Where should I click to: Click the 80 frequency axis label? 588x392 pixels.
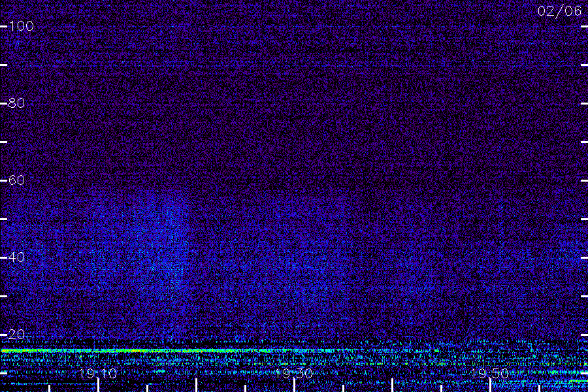click(16, 103)
